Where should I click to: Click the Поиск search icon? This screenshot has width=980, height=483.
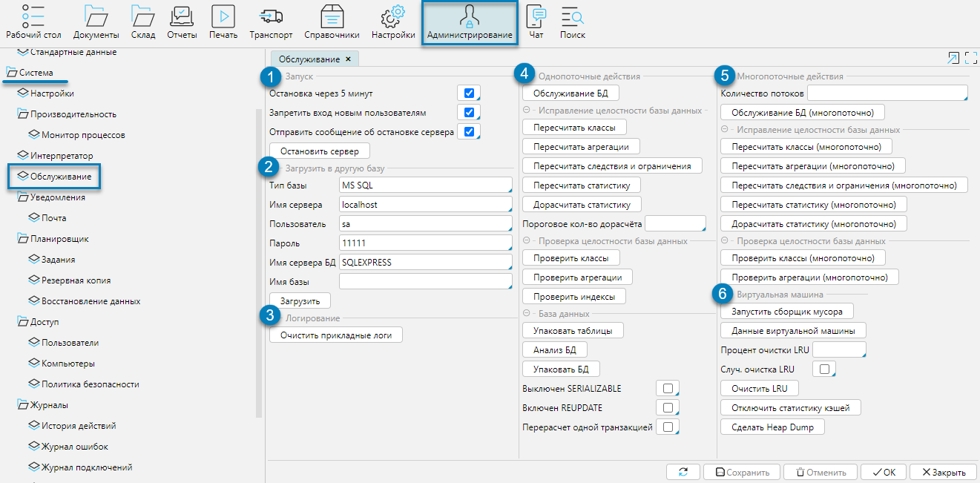pos(572,16)
